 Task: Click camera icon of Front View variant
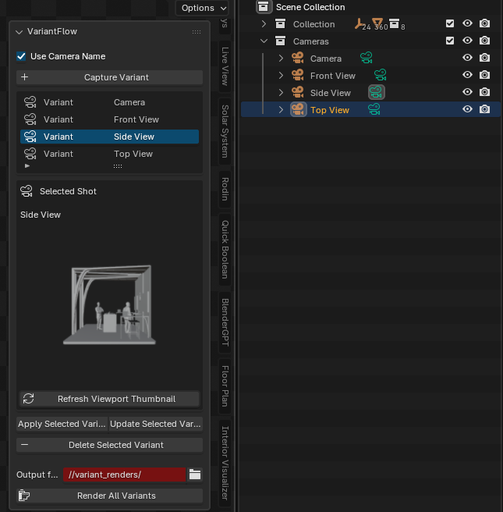[30, 119]
